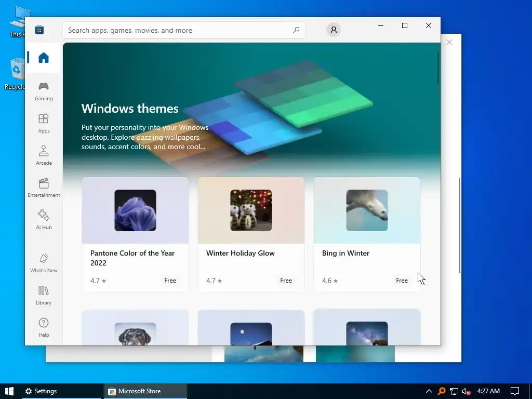Click the 4.6 rating on Bing in Winter

pyautogui.click(x=330, y=281)
